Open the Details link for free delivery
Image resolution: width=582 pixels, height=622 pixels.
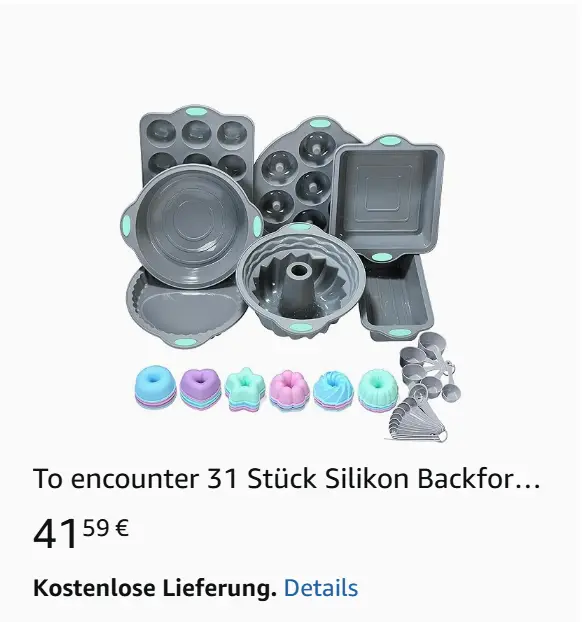[321, 587]
